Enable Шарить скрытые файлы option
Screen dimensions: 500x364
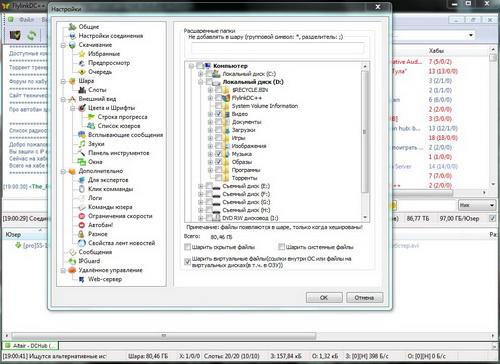pos(187,247)
